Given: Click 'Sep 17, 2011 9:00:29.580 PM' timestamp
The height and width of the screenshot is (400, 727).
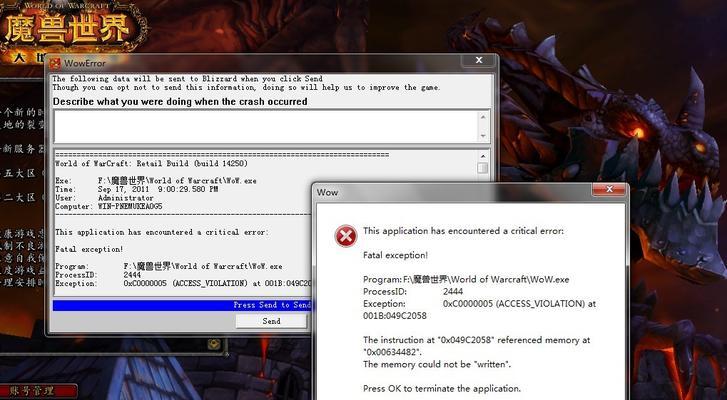Looking at the screenshot, I should point(158,189).
